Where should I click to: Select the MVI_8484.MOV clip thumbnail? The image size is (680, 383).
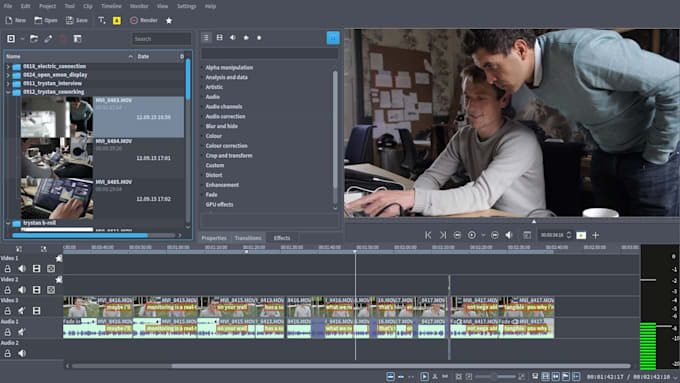[57, 158]
